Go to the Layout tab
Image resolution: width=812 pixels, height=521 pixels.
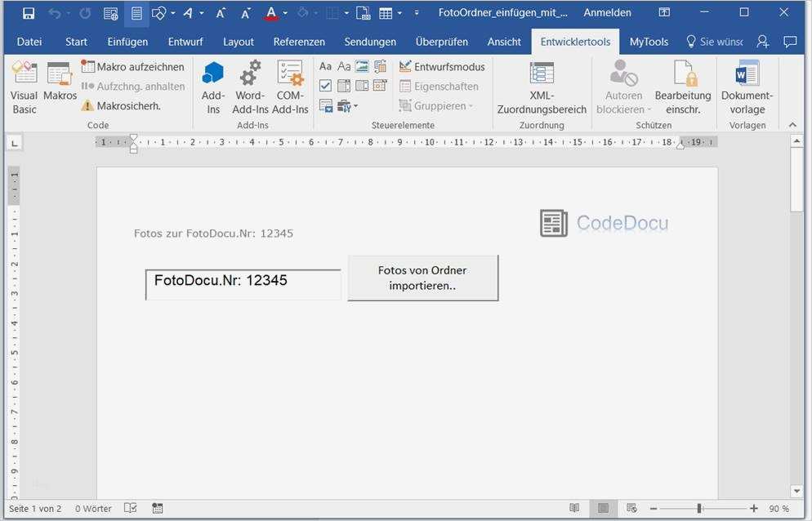(x=239, y=42)
